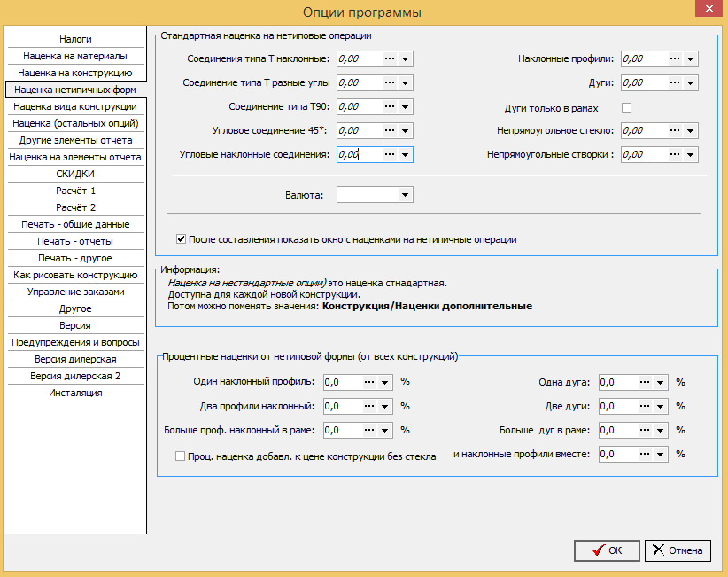Open Наценка на конструкцию section
Viewport: 728px width, 577px height.
75,73
